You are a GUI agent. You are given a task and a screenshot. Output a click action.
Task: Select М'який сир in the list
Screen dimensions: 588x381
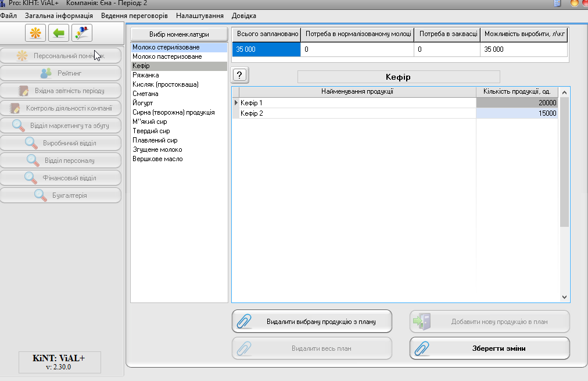[x=180, y=122]
